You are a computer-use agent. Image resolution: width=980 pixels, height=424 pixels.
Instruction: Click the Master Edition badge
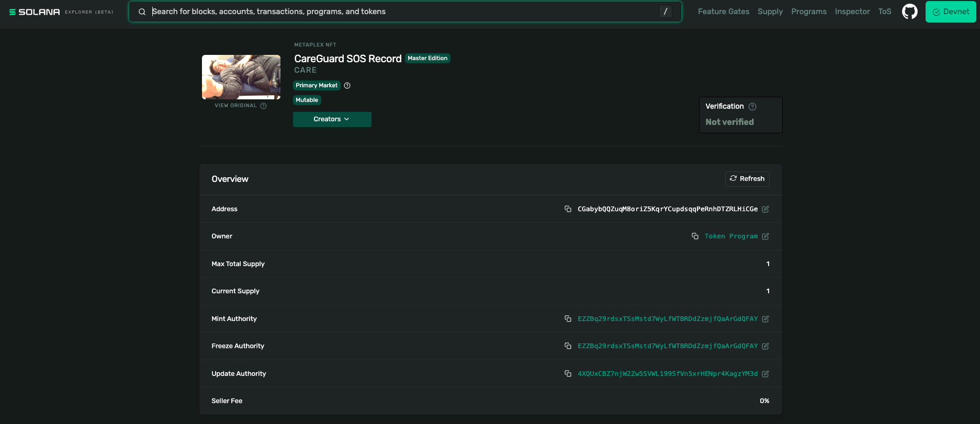click(427, 59)
